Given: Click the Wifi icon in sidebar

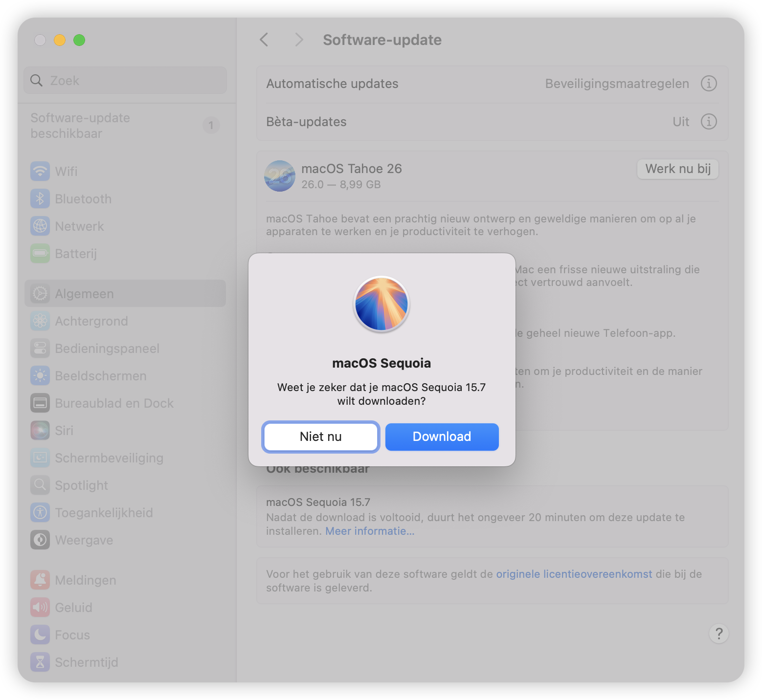Looking at the screenshot, I should pyautogui.click(x=40, y=172).
